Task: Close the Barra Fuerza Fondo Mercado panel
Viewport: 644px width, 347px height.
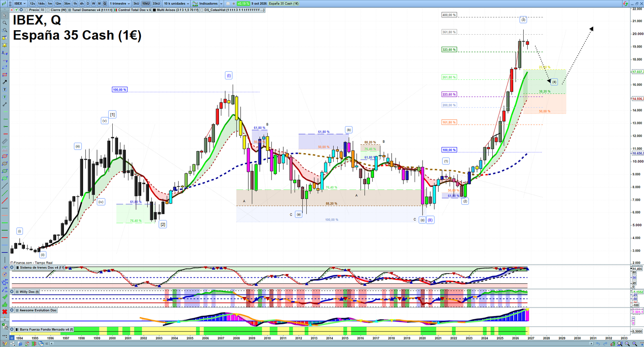Action: click(x=12, y=329)
